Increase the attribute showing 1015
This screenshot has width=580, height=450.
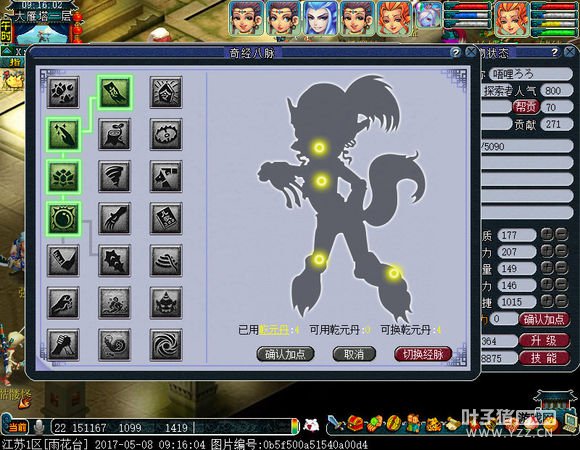(547, 301)
